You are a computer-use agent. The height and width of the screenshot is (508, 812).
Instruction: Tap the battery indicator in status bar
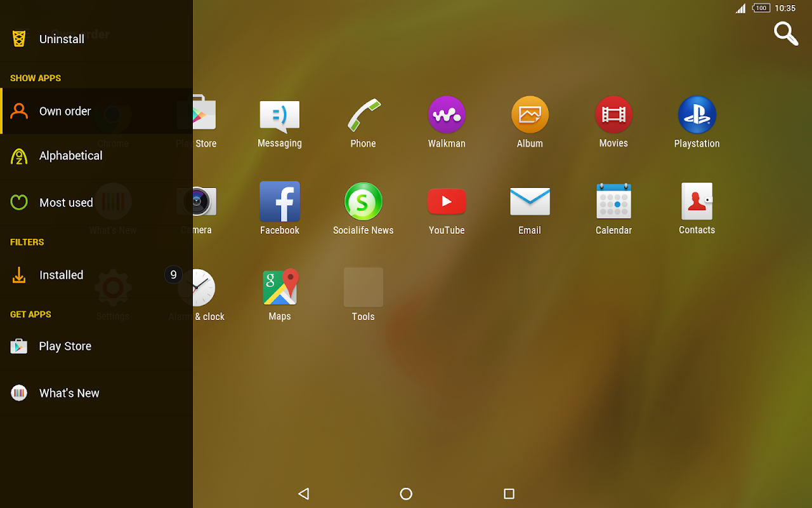point(761,8)
